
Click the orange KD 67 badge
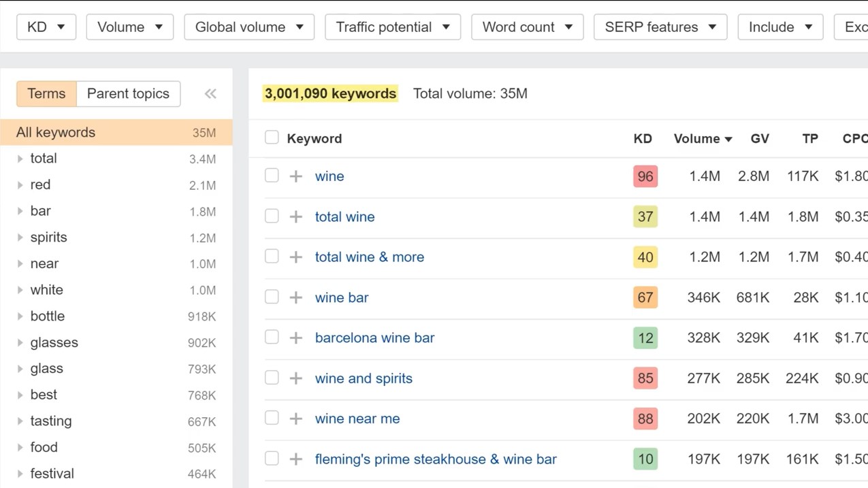click(645, 297)
